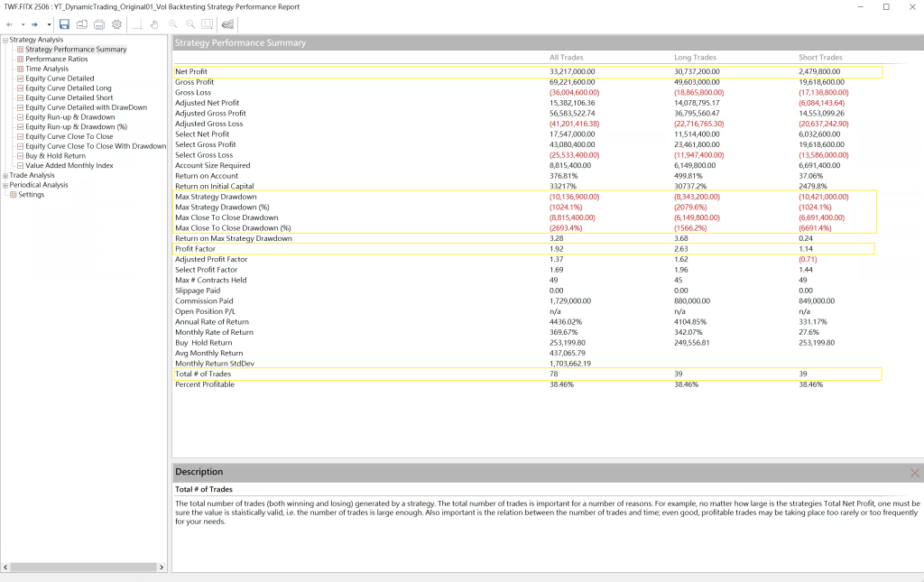Click the crosshair pointer tool icon
The height and width of the screenshot is (582, 924).
pos(136,24)
